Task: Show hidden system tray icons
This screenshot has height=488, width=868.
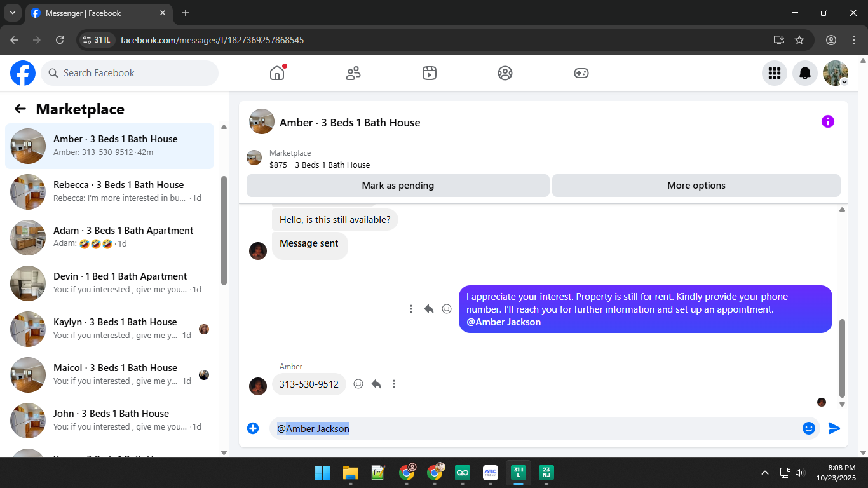Action: pyautogui.click(x=765, y=473)
